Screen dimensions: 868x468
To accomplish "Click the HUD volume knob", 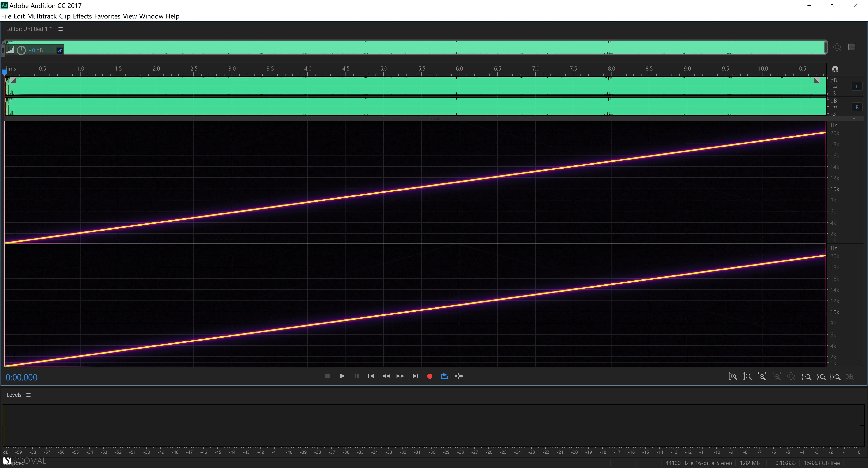I will tap(21, 50).
